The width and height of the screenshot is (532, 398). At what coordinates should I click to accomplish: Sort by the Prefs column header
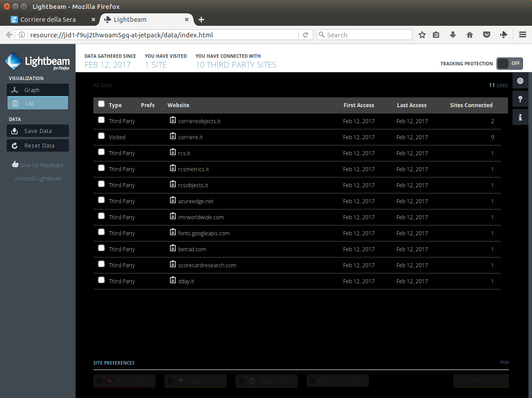click(148, 105)
